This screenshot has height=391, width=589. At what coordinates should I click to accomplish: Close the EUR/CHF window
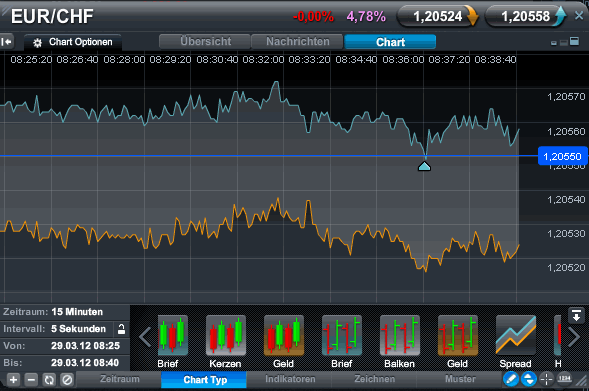click(x=579, y=15)
